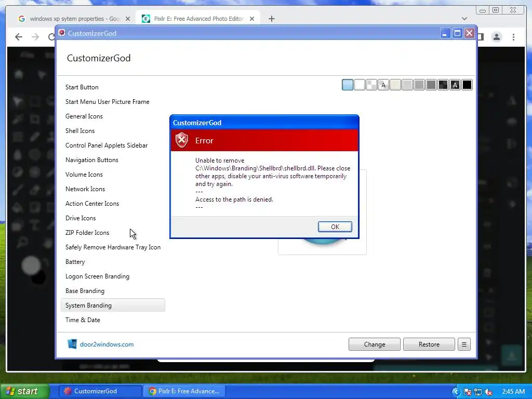
Task: Click the 2:45 AM taskbar clock
Action: tap(513, 392)
